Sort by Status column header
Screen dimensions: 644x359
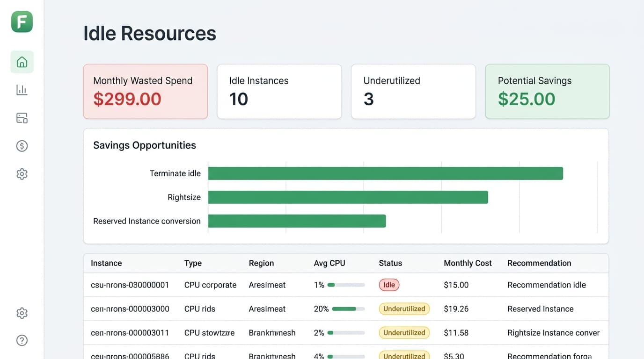(x=390, y=263)
